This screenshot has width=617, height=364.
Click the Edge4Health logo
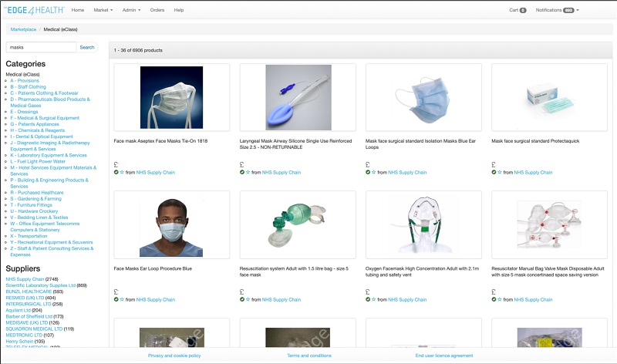34,10
